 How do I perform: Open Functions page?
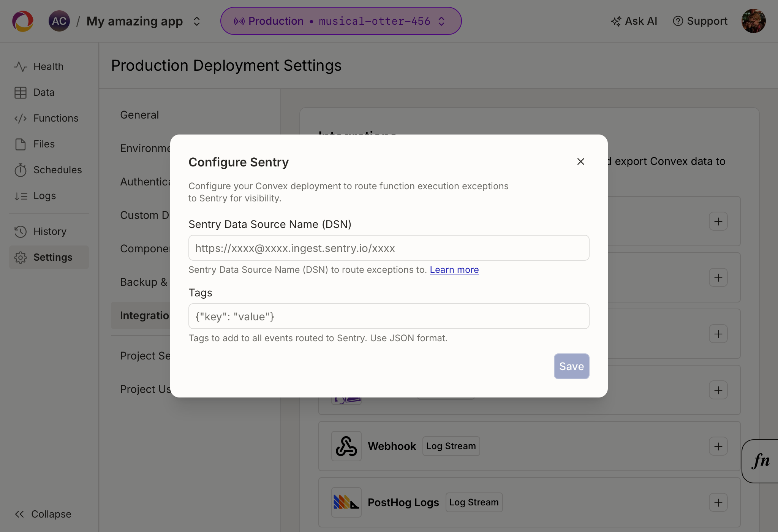pos(49,118)
